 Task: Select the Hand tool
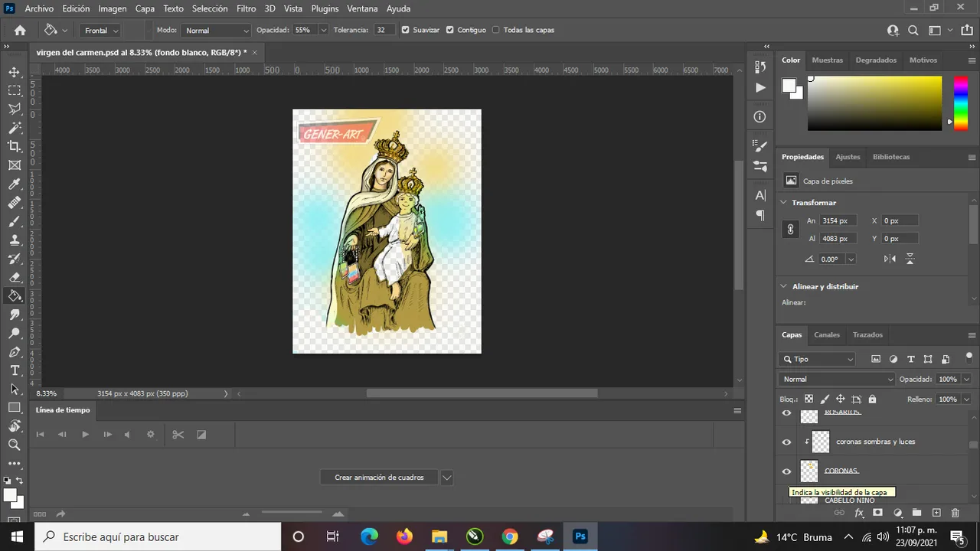[x=15, y=426]
